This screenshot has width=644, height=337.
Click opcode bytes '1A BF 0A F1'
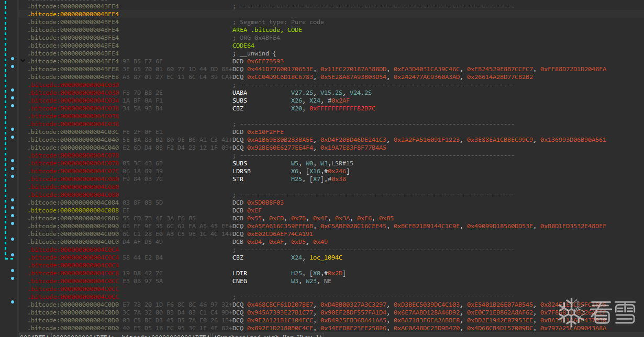(x=142, y=100)
